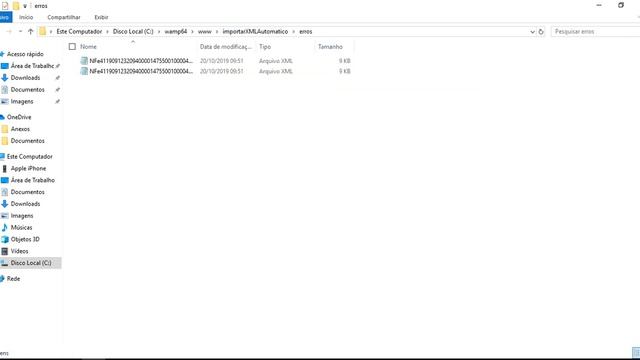Open the Vídeos folder in sidebar
The height and width of the screenshot is (360, 640).
[x=19, y=251]
